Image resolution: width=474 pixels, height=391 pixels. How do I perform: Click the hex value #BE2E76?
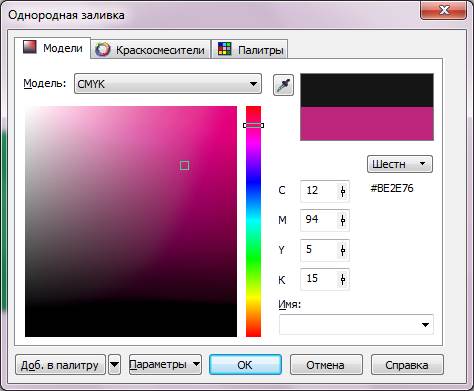[x=392, y=188]
